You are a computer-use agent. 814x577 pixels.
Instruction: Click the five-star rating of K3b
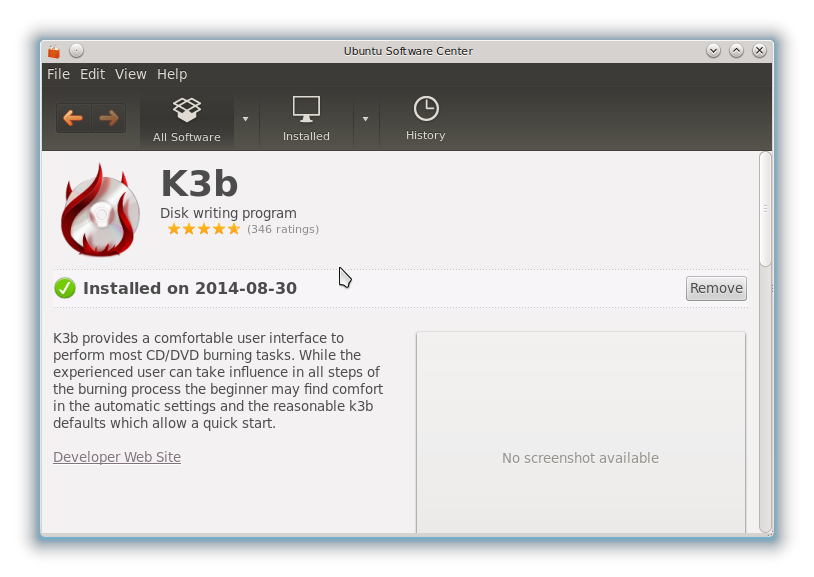tap(204, 229)
